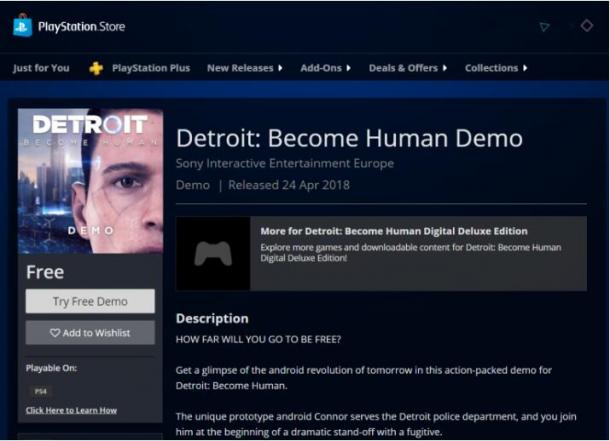Open the Just for You tab

tap(41, 68)
